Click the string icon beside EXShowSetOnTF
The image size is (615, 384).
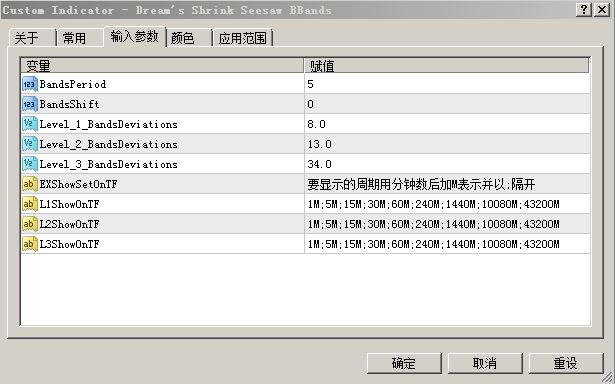point(30,184)
